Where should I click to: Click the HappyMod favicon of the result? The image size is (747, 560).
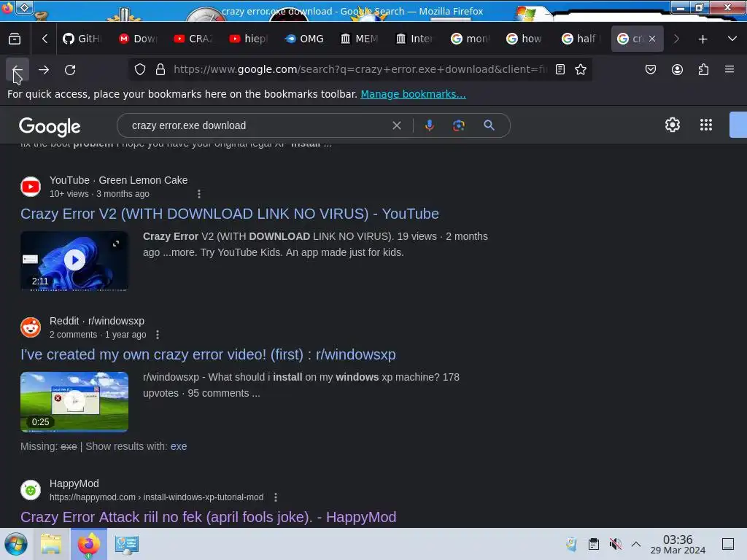tap(31, 489)
